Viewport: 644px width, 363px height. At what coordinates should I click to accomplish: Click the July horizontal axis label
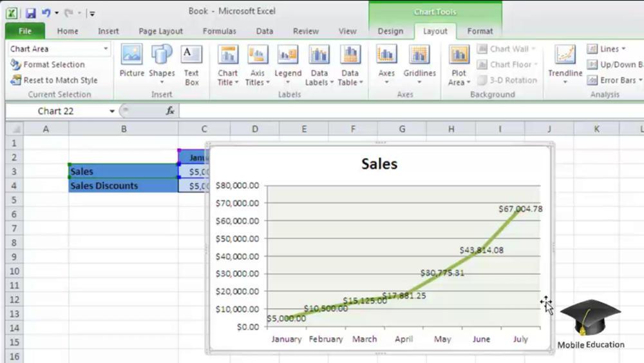[520, 339]
